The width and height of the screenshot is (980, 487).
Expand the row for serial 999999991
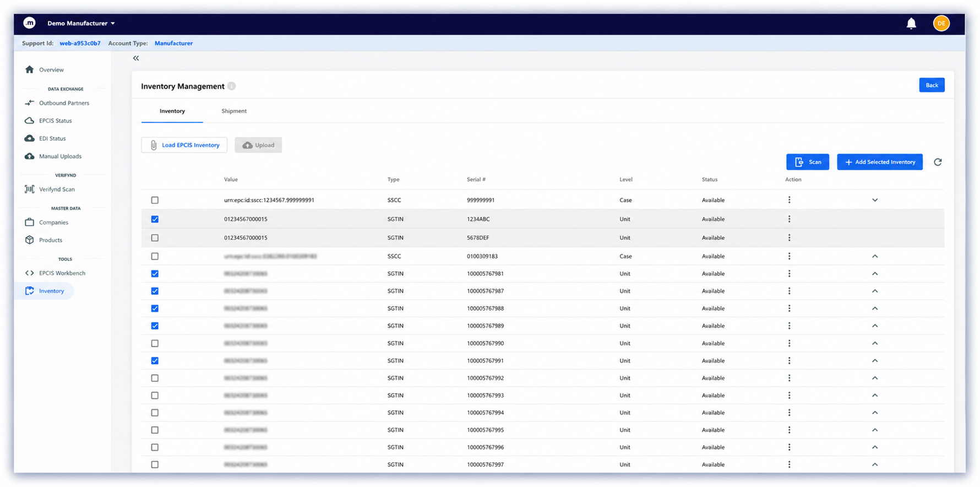click(x=875, y=200)
